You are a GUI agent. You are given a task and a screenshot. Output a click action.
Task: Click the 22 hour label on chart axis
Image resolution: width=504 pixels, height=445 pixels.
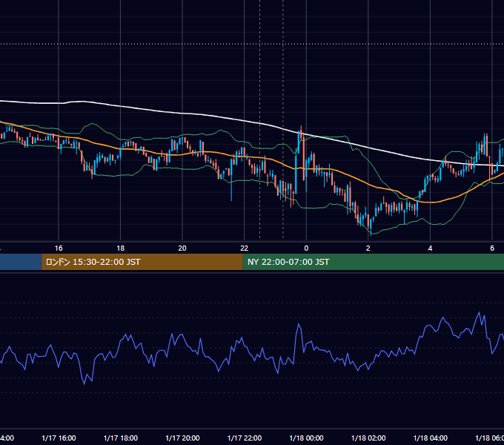[245, 248]
